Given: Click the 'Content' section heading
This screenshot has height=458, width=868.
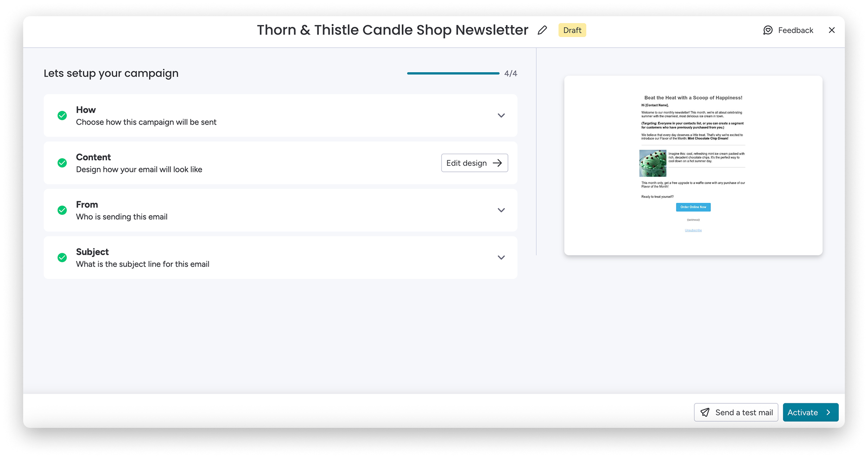Looking at the screenshot, I should 93,157.
